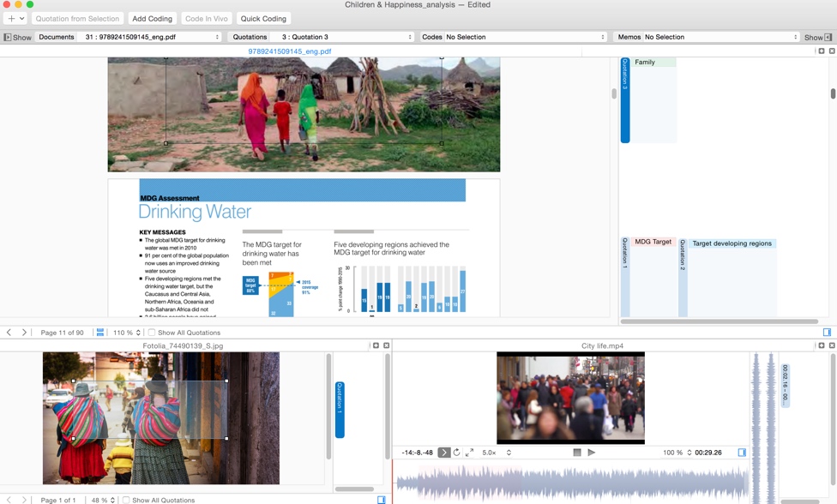
Task: Stop the City life.mp4 video playback
Action: click(x=577, y=453)
